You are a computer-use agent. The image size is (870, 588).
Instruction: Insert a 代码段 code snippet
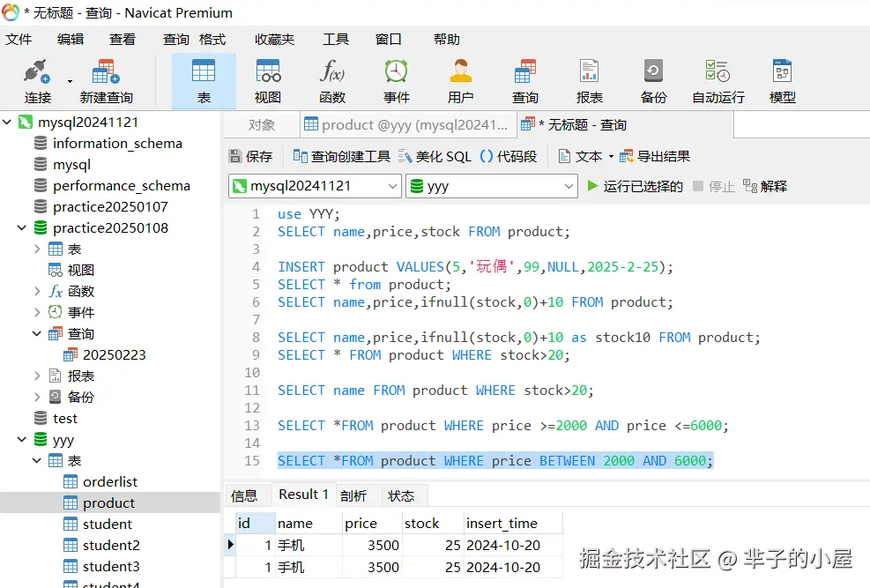[x=509, y=156]
